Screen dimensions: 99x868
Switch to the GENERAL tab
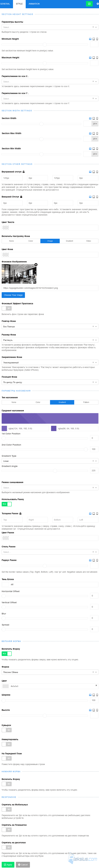[5, 4]
